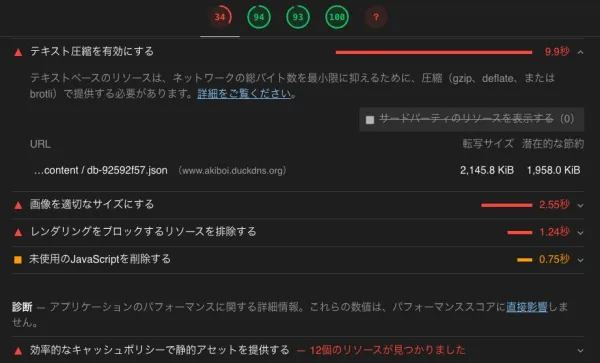Click the red triangle next to 画像を適切なサイズにする
The height and width of the screenshot is (363, 600).
[x=18, y=205]
